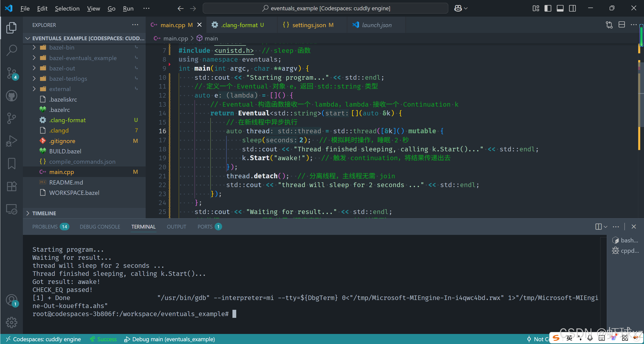Image resolution: width=644 pixels, height=344 pixels.
Task: Close the terminal panel
Action: (634, 227)
